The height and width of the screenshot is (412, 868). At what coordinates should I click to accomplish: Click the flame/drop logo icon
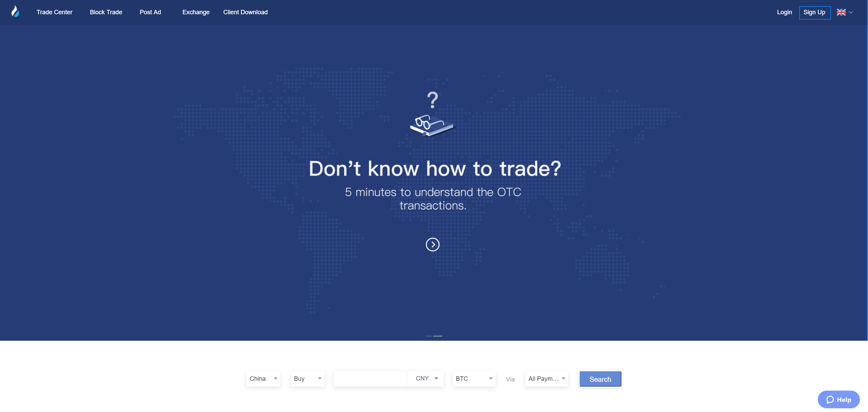coord(15,11)
